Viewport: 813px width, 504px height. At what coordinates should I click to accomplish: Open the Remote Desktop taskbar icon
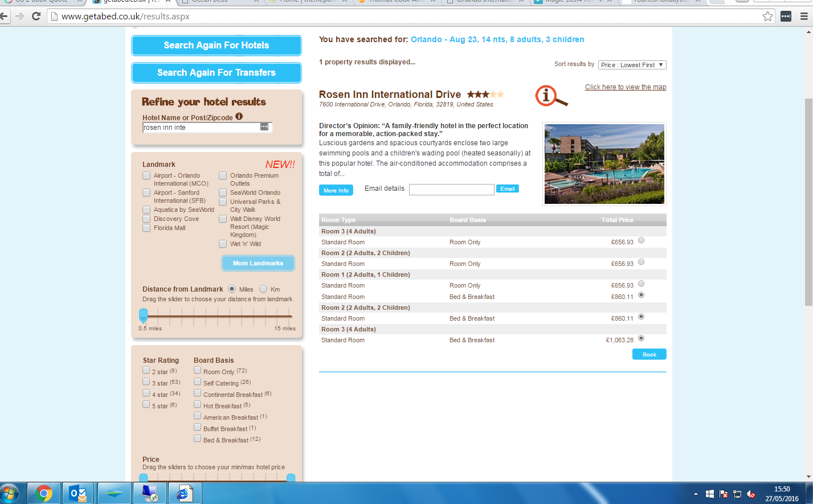tap(150, 493)
